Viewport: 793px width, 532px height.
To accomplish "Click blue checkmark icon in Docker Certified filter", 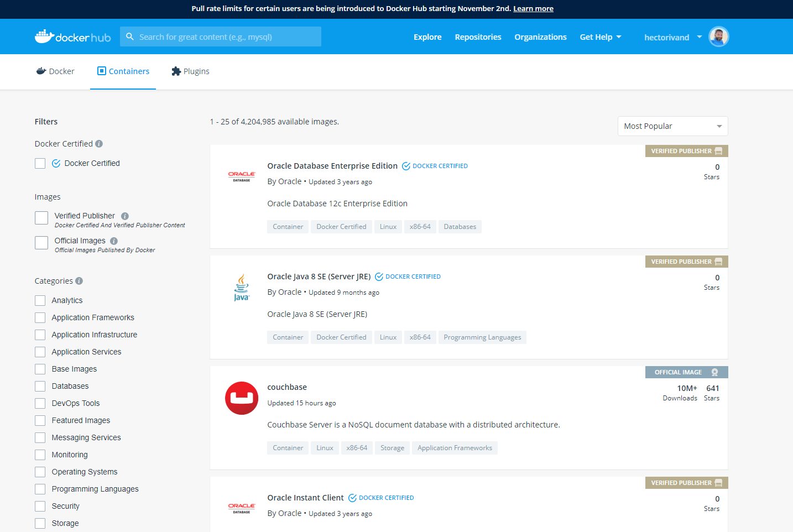I will (56, 163).
